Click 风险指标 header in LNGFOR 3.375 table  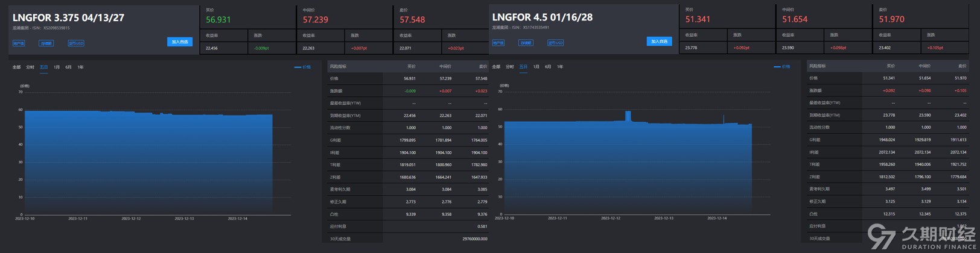point(338,66)
